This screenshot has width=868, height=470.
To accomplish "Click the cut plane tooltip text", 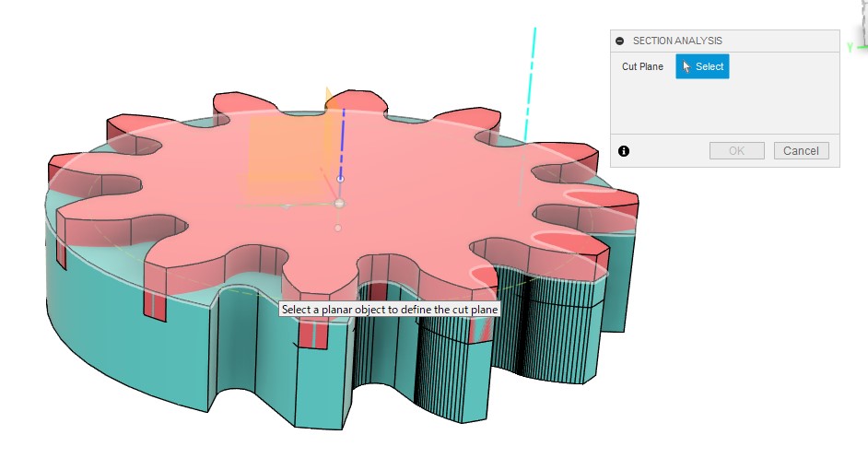I will [390, 310].
